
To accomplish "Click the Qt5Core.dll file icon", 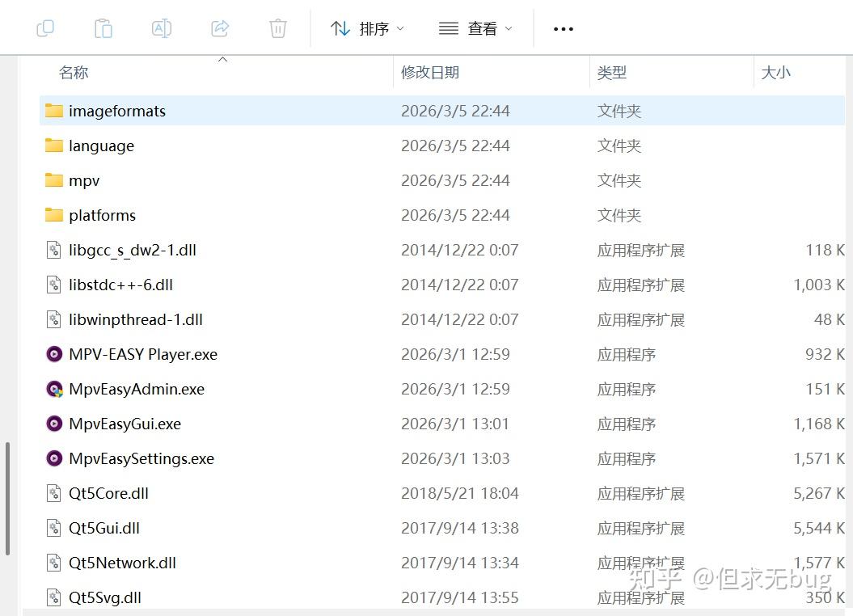I will coord(54,494).
